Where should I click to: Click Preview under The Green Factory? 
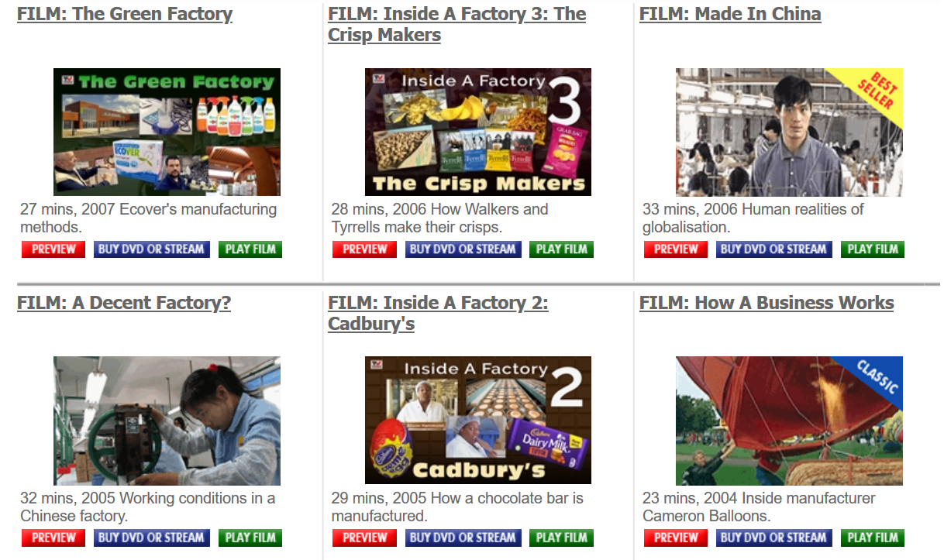pyautogui.click(x=53, y=249)
